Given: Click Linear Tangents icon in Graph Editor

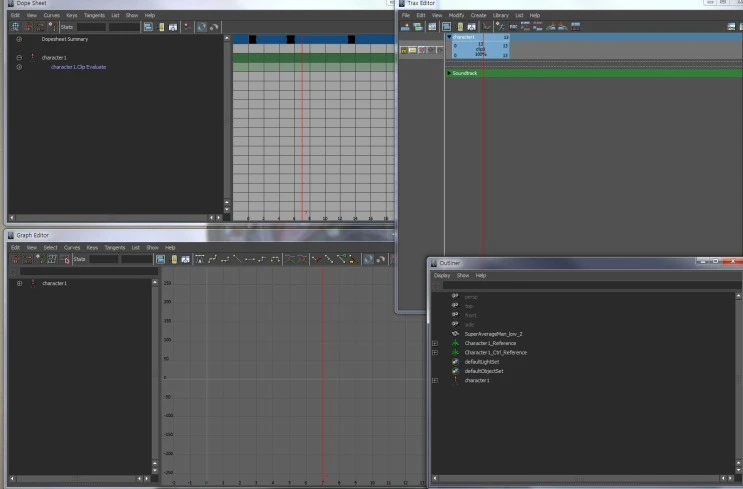Looking at the screenshot, I should [x=237, y=259].
